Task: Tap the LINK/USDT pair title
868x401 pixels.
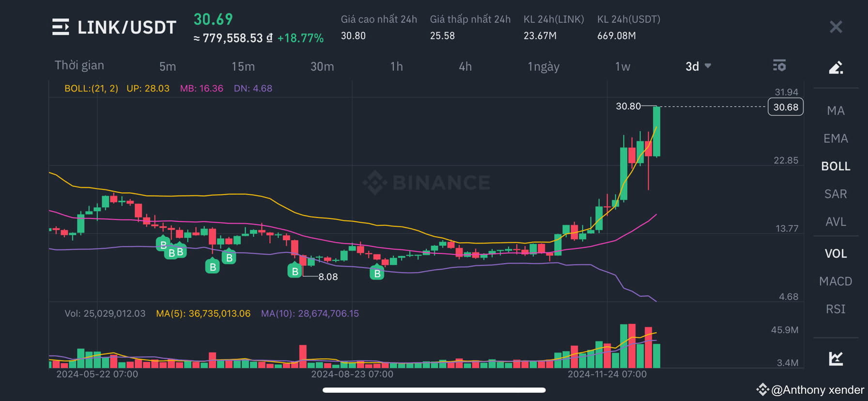Action: tap(127, 28)
